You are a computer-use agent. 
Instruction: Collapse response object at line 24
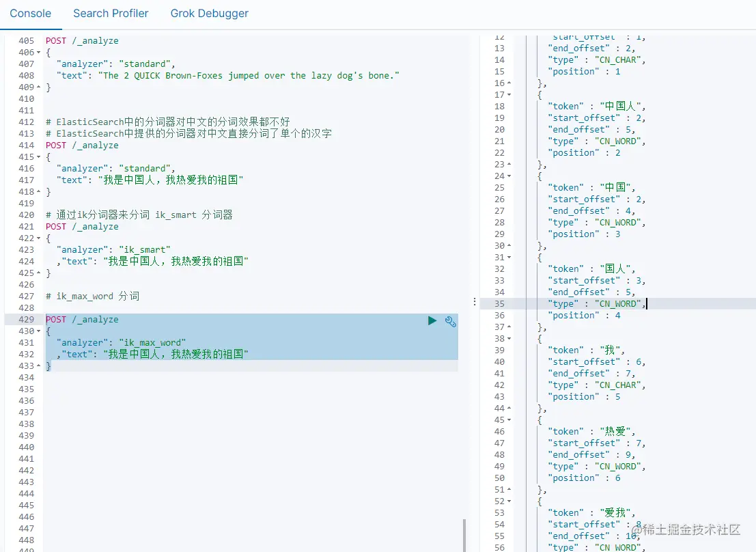509,176
